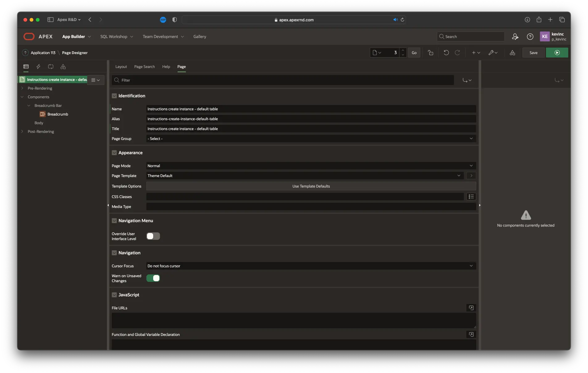Open the SQL Workshop menu
588x373 pixels.
(x=117, y=36)
